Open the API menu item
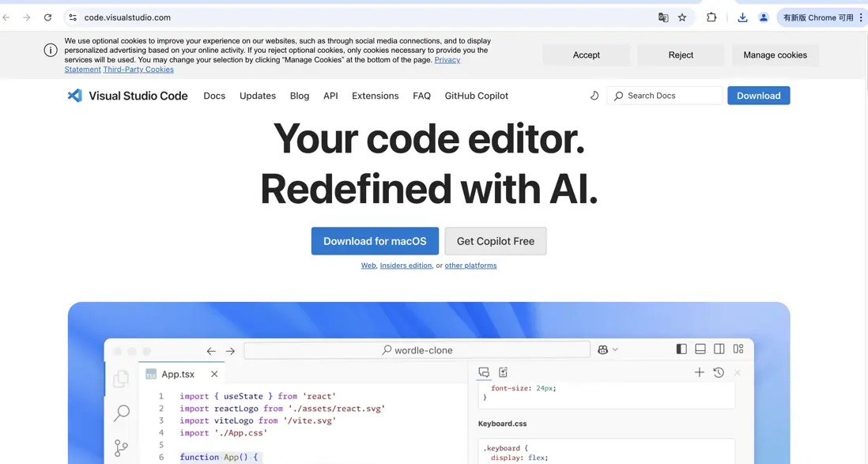The width and height of the screenshot is (868, 464). pyautogui.click(x=330, y=96)
